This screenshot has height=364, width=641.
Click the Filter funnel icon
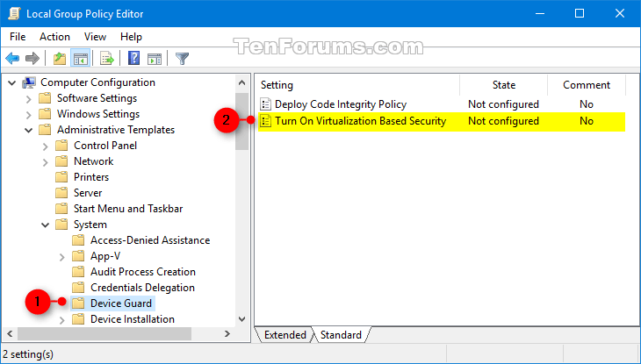(182, 59)
